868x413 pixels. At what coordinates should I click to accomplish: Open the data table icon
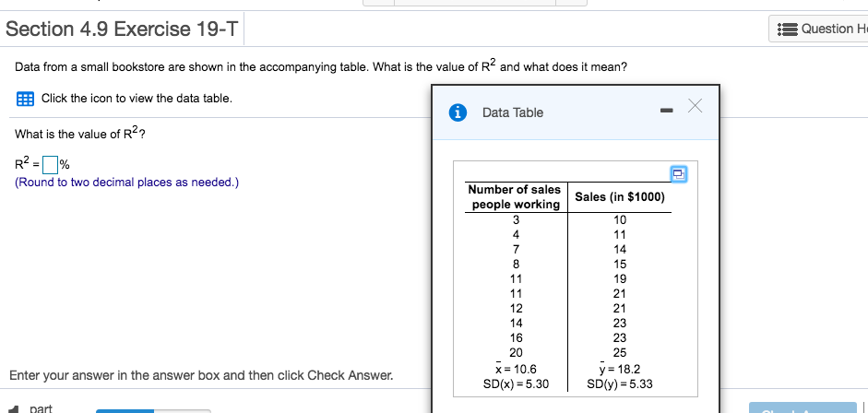click(x=25, y=99)
